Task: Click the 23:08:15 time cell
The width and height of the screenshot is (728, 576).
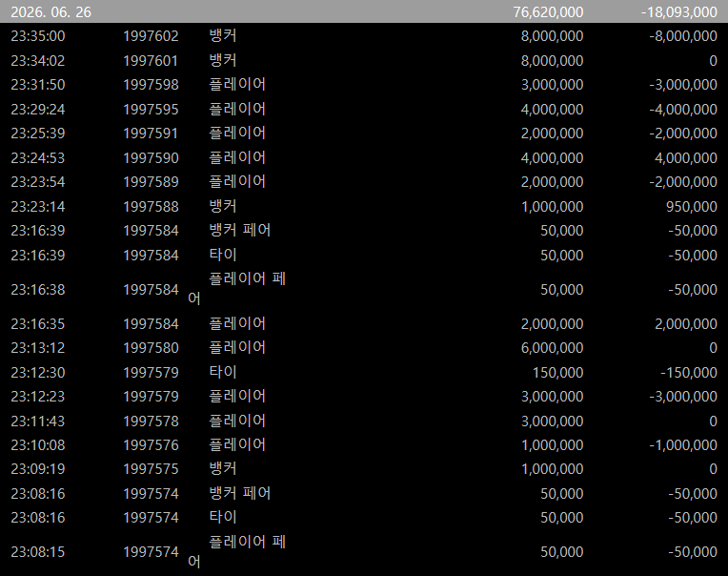Action: (38, 552)
